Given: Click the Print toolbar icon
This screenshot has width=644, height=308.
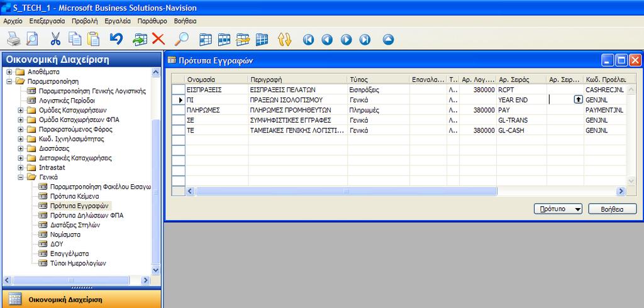Looking at the screenshot, I should tap(14, 40).
